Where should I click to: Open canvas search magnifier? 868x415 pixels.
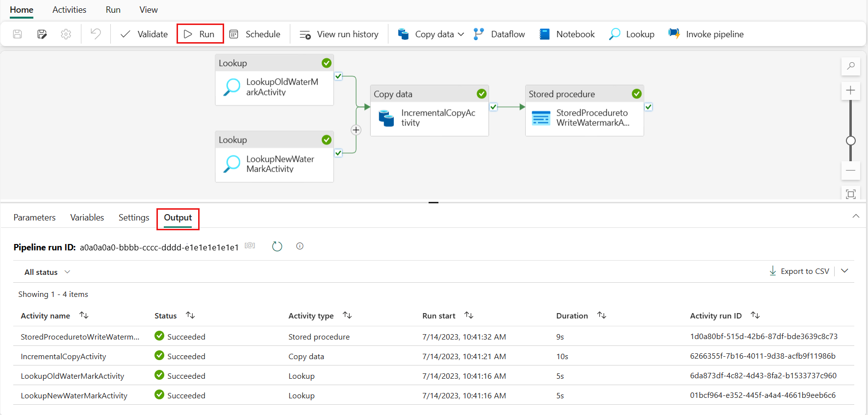[851, 66]
